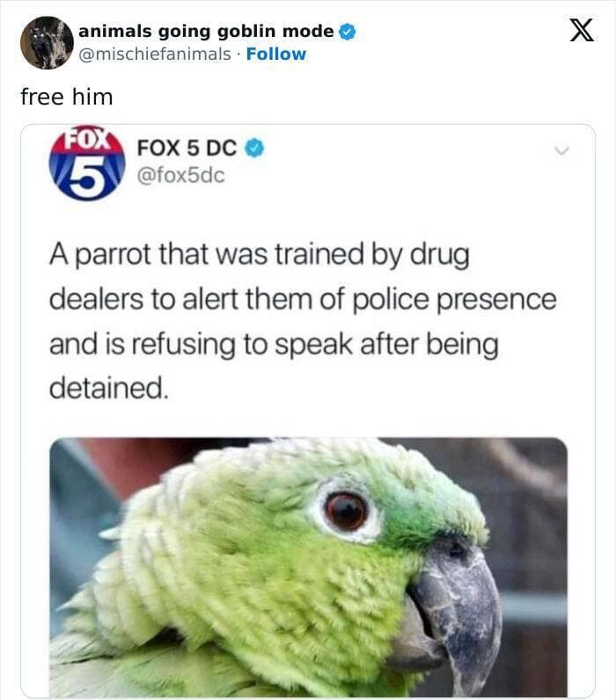Image resolution: width=616 pixels, height=700 pixels.
Task: Click the word 'detained.' in the tweet
Action: (x=109, y=388)
